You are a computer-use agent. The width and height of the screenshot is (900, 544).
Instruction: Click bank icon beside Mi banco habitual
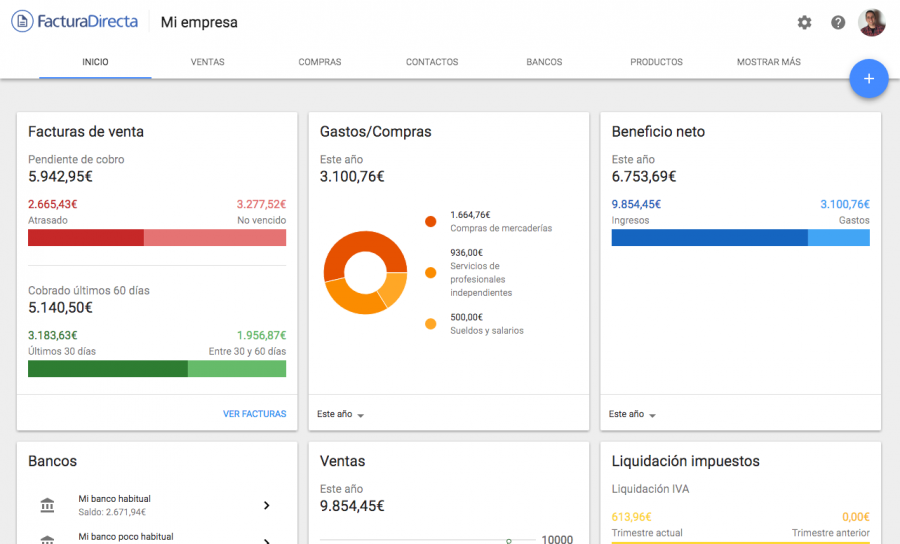click(48, 506)
